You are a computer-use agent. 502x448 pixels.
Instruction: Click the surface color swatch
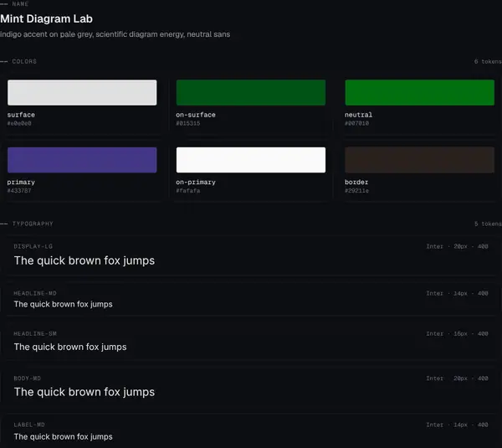(82, 93)
